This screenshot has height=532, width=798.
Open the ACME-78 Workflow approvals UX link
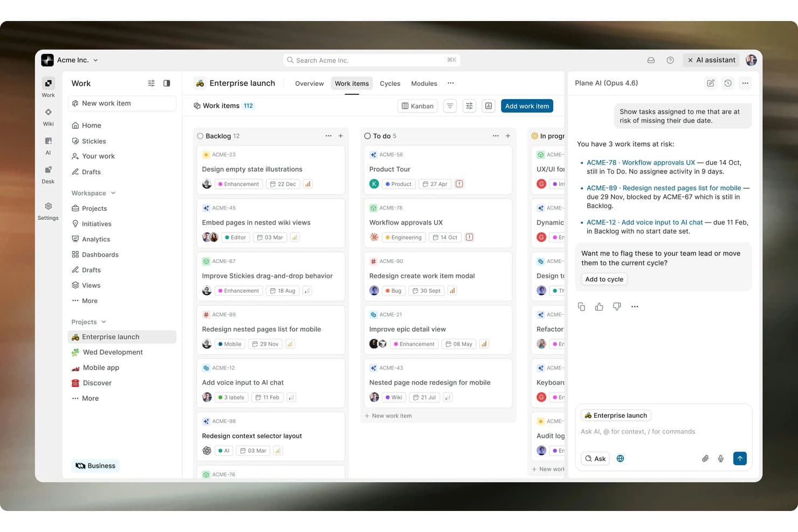[641, 162]
